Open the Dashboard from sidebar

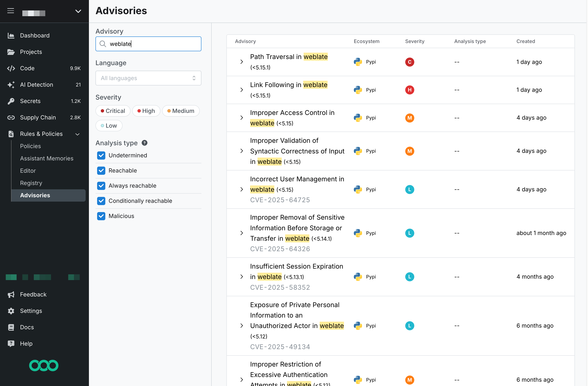[35, 35]
